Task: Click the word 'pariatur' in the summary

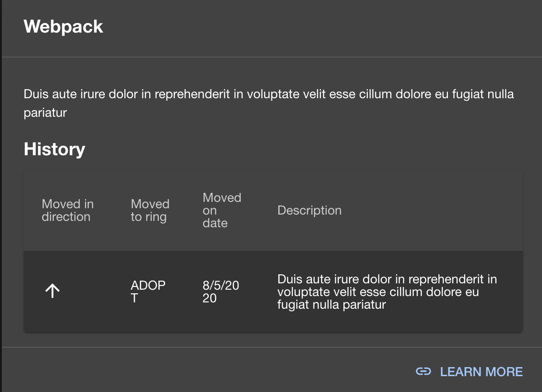Action: click(45, 113)
